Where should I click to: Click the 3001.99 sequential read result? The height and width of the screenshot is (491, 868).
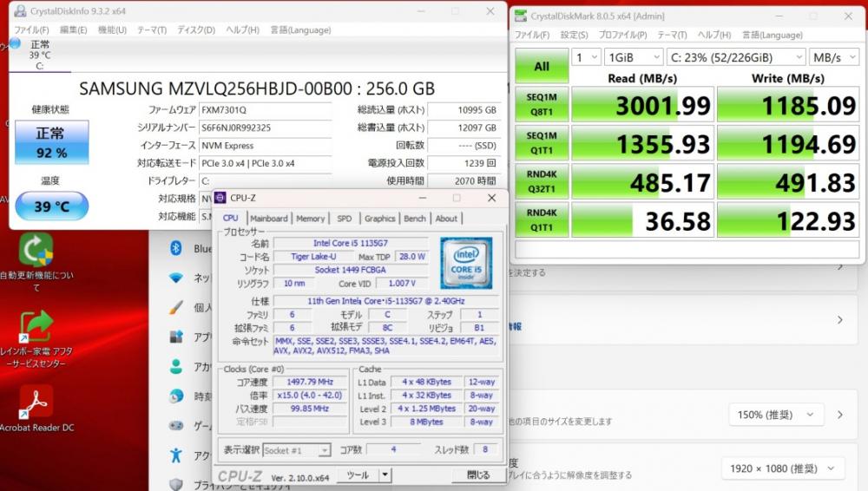tap(642, 105)
